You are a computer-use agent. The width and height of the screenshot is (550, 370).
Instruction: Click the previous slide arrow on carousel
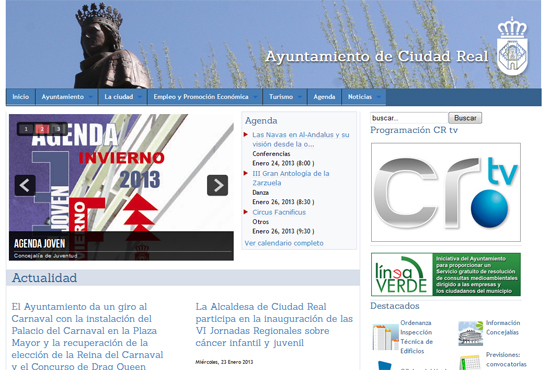point(25,185)
